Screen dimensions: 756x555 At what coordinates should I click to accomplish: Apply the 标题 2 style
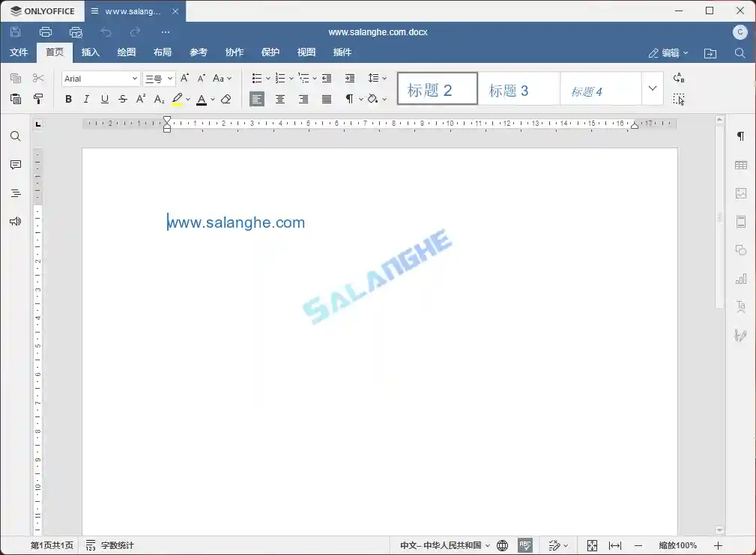click(x=437, y=88)
